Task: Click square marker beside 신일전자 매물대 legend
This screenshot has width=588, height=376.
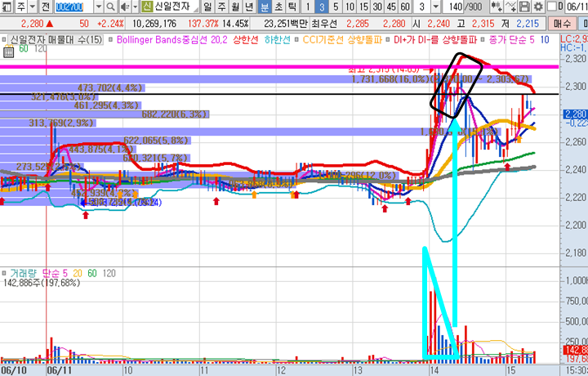Action: click(x=4, y=39)
